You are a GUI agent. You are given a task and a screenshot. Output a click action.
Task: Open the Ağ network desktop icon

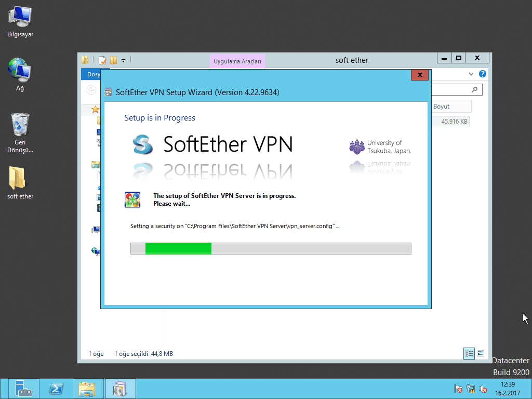[x=20, y=75]
